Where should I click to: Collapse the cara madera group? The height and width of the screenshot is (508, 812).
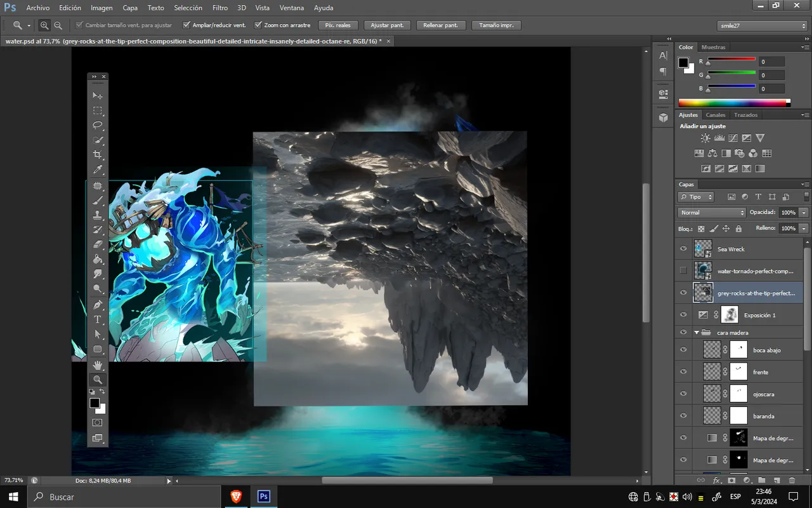click(x=696, y=332)
